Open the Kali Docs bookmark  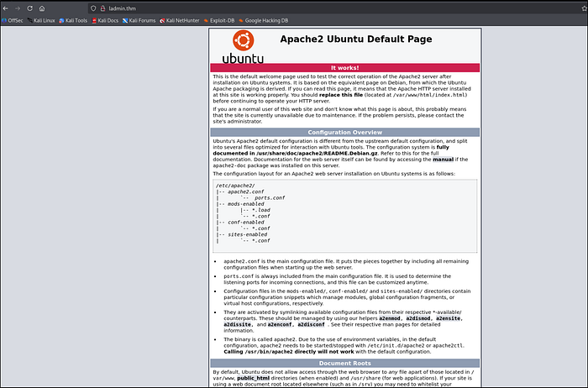tap(105, 21)
